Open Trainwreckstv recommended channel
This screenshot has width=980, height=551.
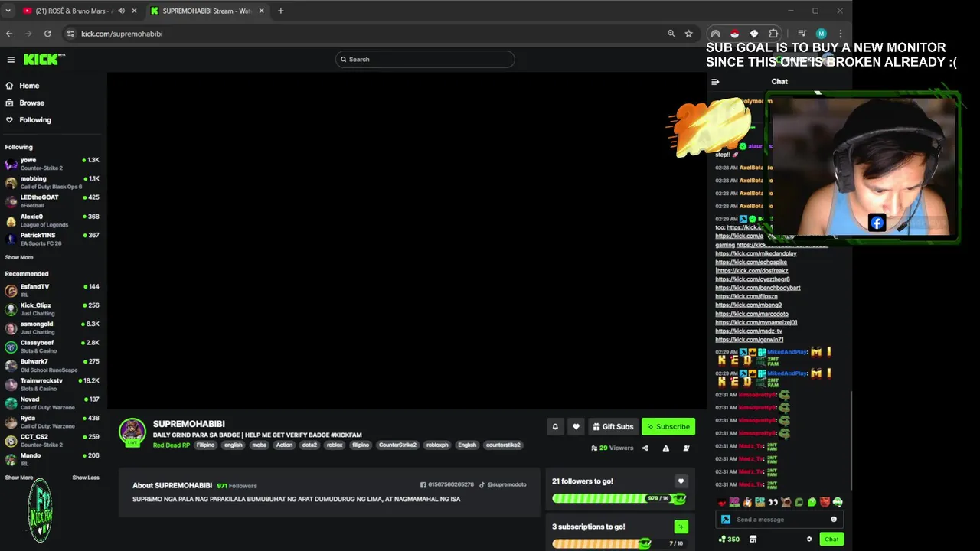click(52, 384)
